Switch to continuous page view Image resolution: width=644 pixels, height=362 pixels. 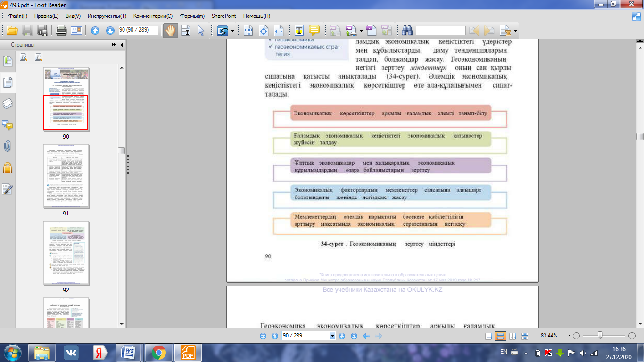click(500, 336)
